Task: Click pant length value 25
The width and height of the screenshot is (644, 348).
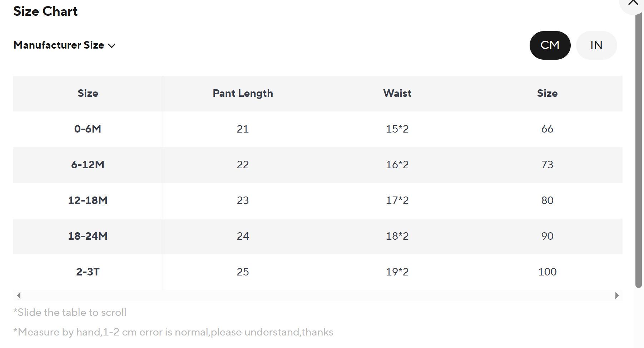Action: click(243, 272)
